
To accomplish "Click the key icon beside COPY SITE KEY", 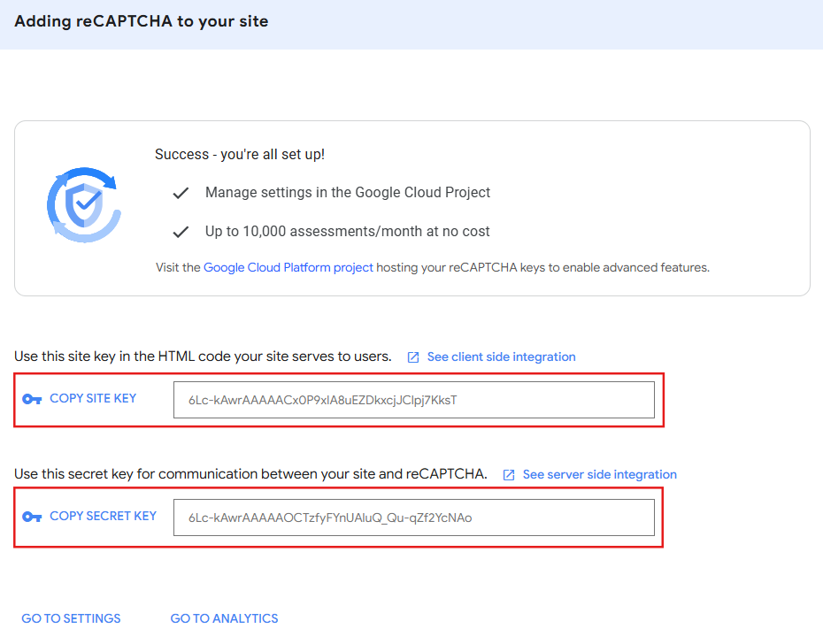I will point(33,399).
